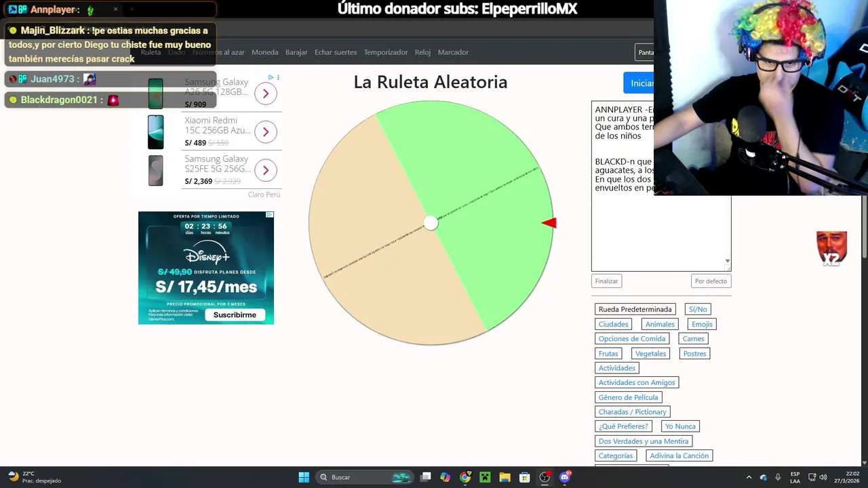Open Google Chrome in the taskbar

[465, 477]
